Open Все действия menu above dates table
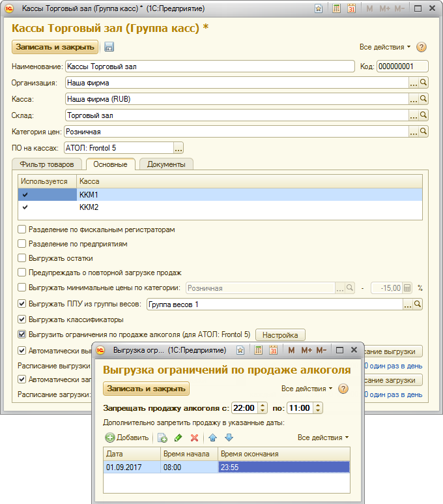This screenshot has width=443, height=504. point(323,437)
